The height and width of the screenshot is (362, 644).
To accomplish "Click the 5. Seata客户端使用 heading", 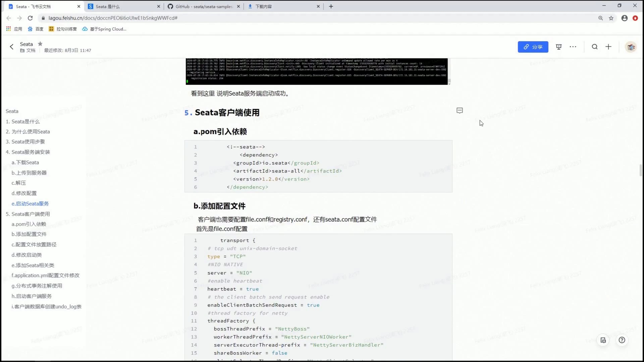I will click(x=222, y=112).
